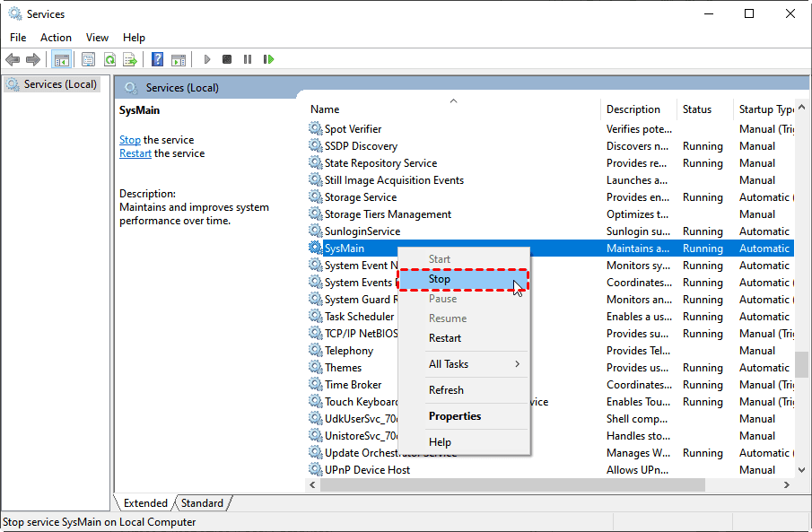Screen dimensions: 812x532
Task: Switch to the Extended tab
Action: tap(144, 503)
